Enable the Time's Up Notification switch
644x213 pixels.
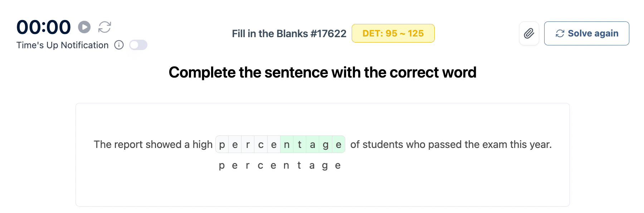coord(138,45)
